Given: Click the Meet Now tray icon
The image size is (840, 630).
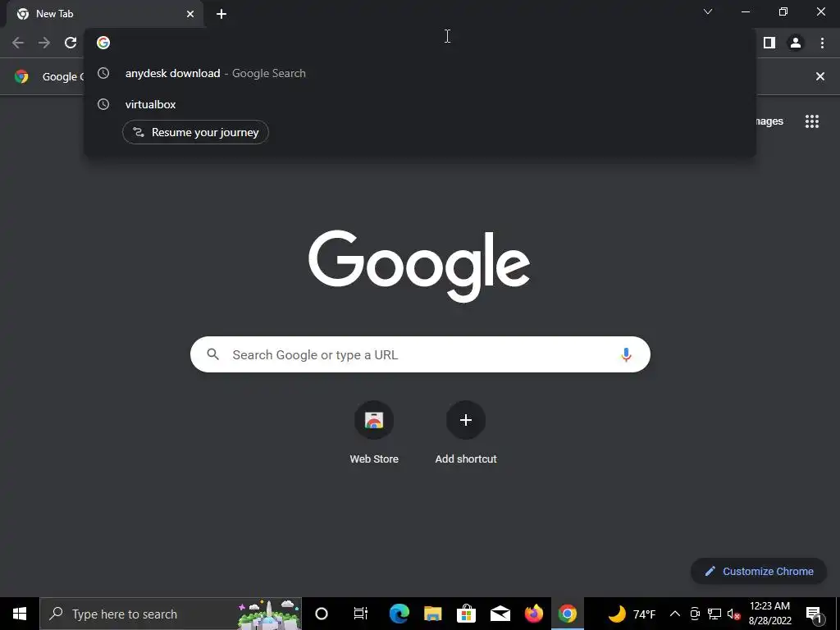Looking at the screenshot, I should 695,614.
